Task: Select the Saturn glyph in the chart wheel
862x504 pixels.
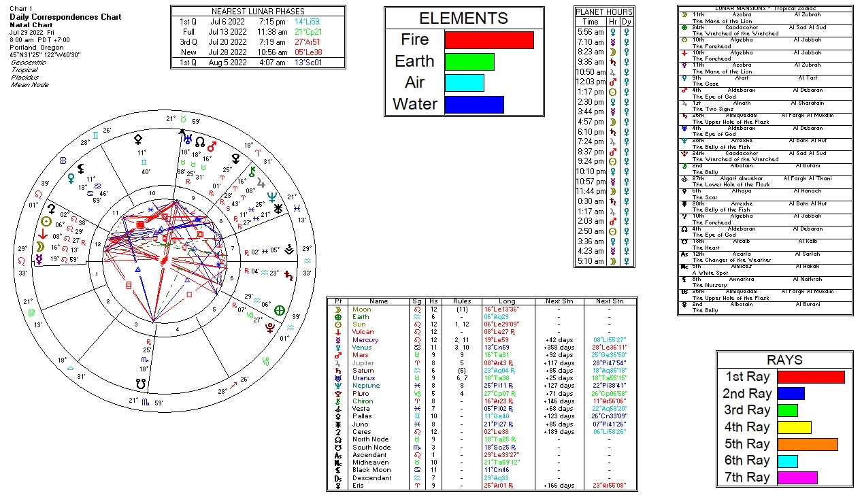Action: click(288, 276)
